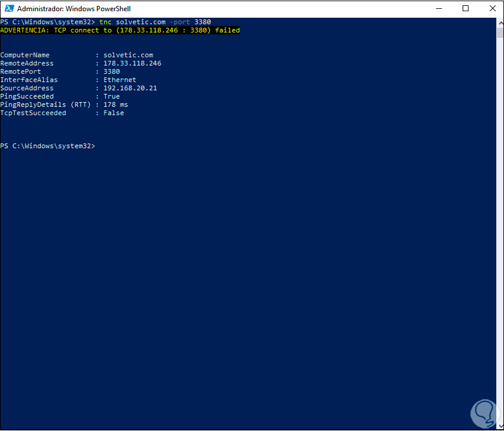Click the 'PingReplyDetails (RTT)' label

click(x=46, y=105)
